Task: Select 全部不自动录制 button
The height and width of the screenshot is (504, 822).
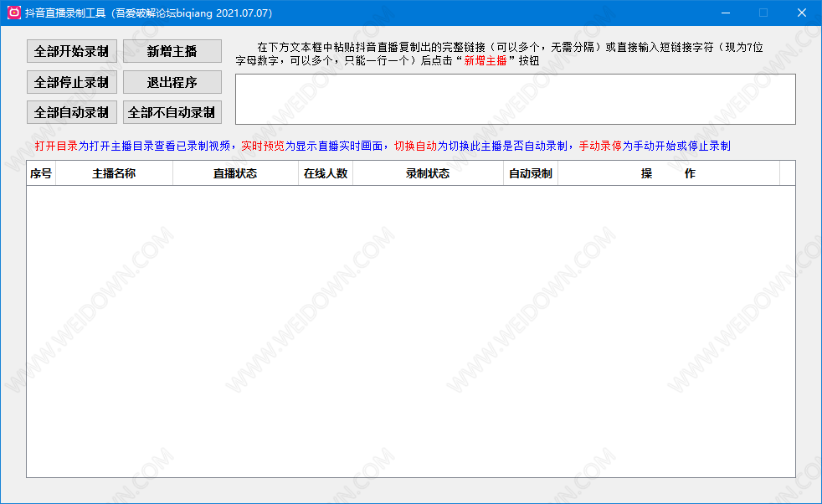Action: (x=172, y=112)
